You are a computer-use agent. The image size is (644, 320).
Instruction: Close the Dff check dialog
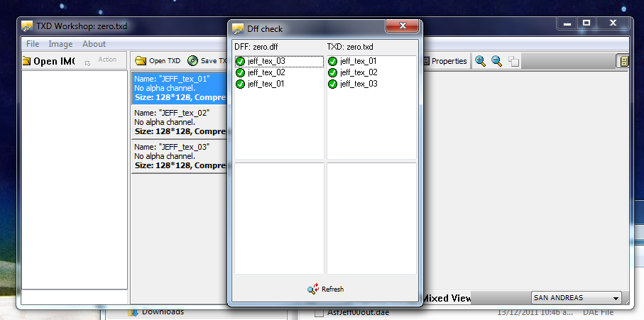coord(403,26)
